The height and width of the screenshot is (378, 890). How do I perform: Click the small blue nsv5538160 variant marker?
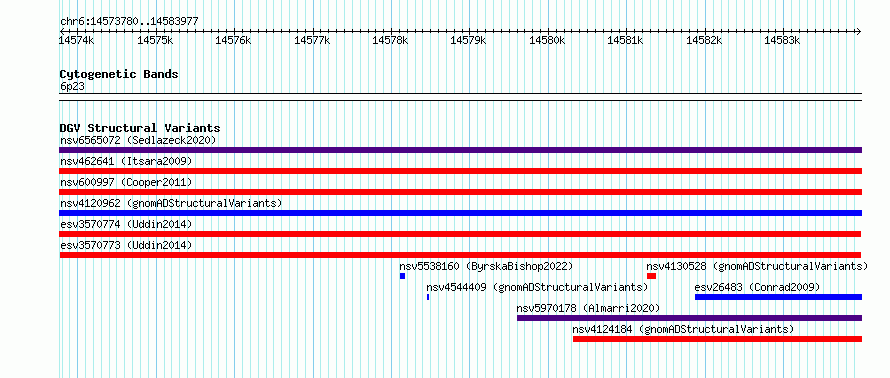coord(402,276)
